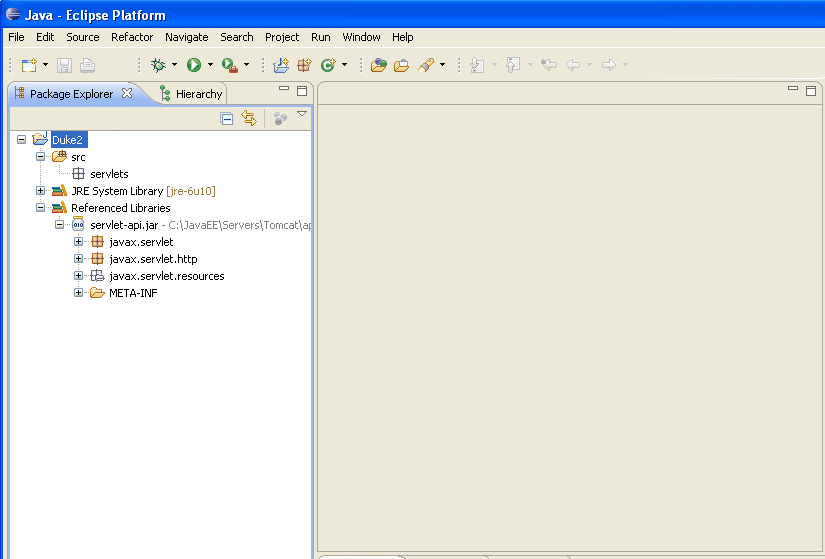
Task: Expand the META-INF folder
Action: point(78,293)
